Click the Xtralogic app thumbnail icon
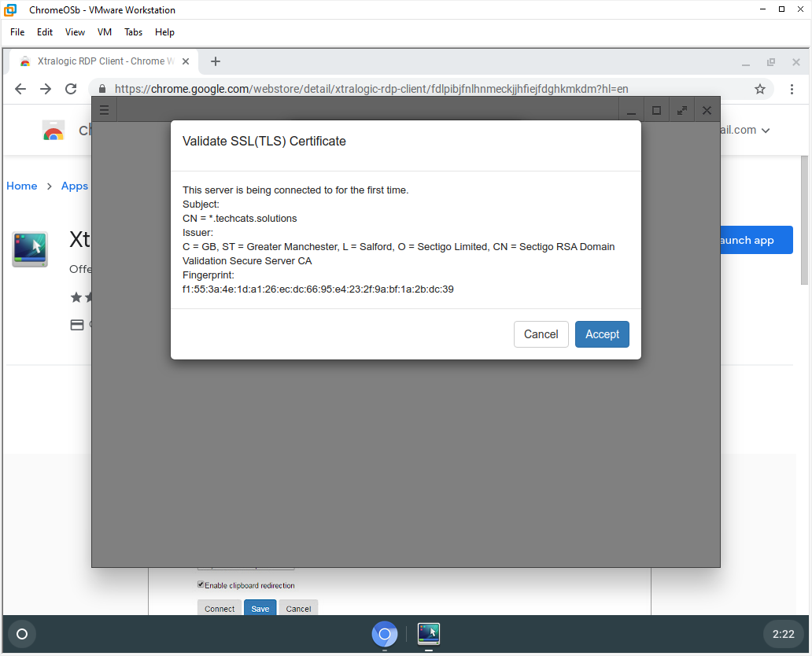The height and width of the screenshot is (656, 812). [x=30, y=249]
